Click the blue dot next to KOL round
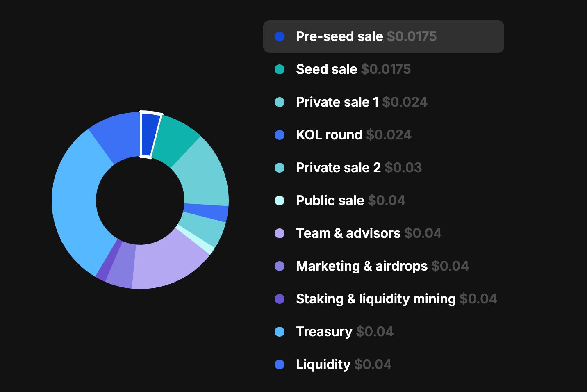 [280, 135]
